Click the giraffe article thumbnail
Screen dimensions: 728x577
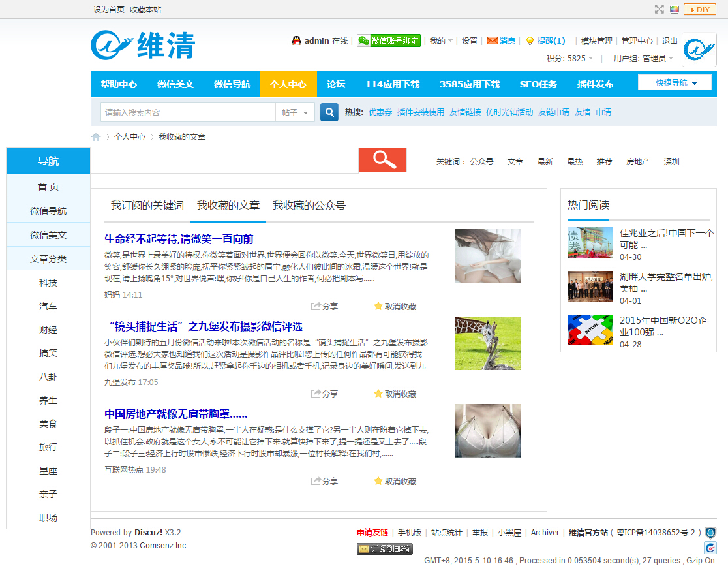tap(487, 343)
